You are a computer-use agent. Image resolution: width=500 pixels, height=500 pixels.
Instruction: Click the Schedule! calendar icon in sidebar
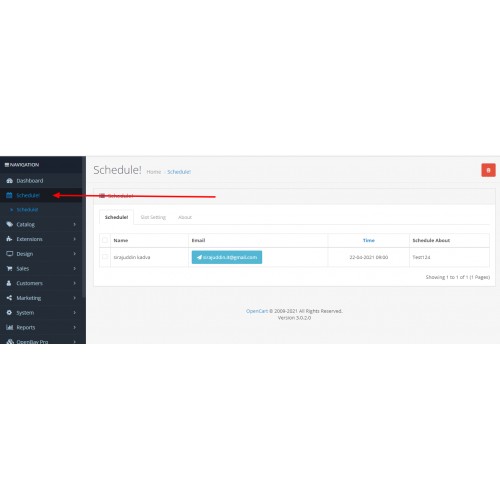[x=9, y=195]
